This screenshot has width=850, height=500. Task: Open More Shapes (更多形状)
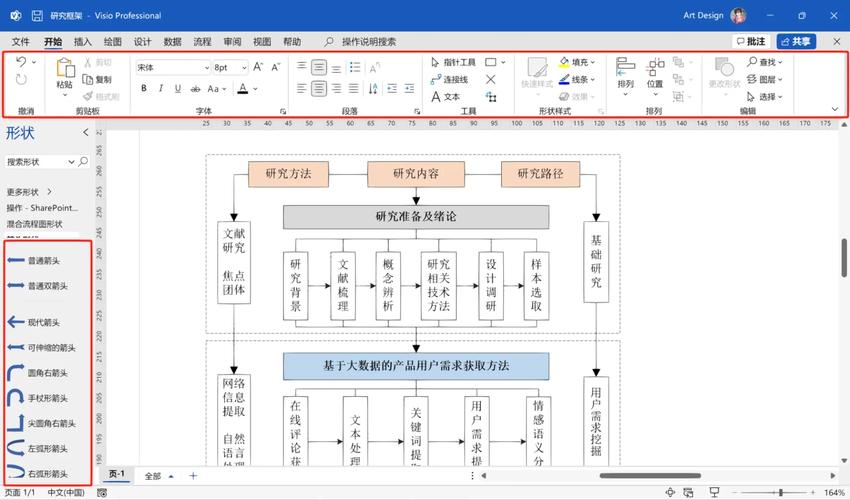click(29, 192)
